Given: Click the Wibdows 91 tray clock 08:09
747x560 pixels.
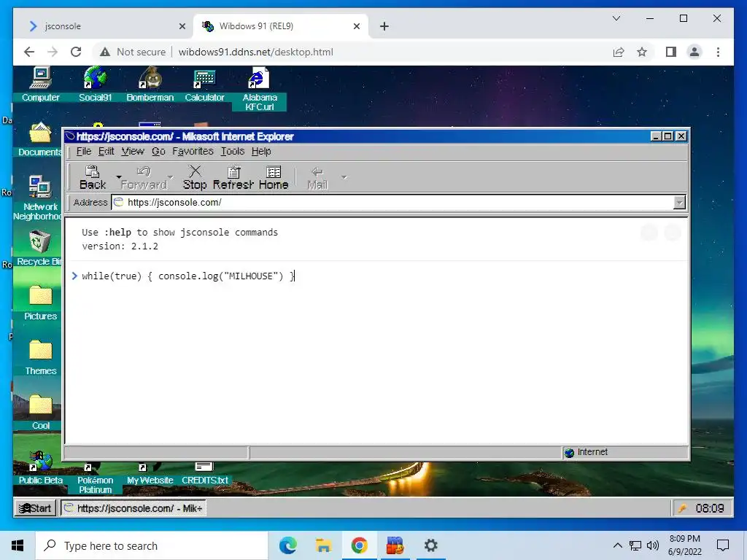Looking at the screenshot, I should pos(709,508).
